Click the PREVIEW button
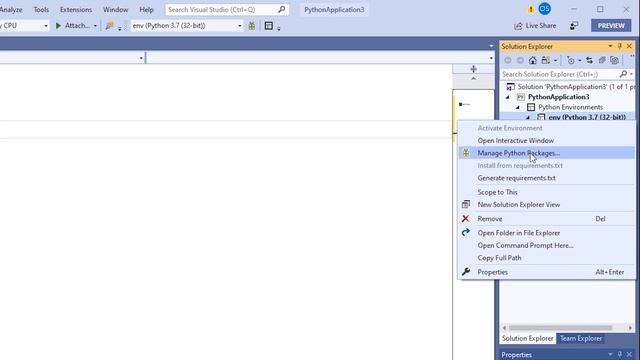This screenshot has width=640, height=360. [611, 26]
